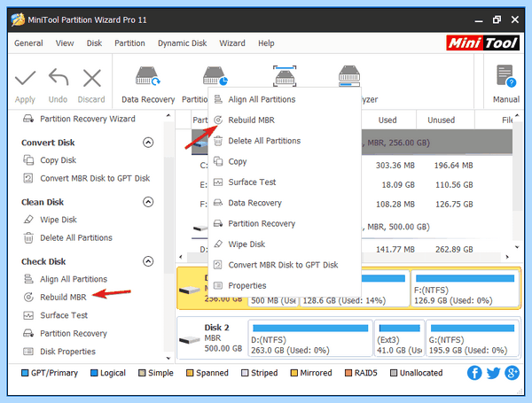The image size is (532, 403).
Task: Select the D:(NTFS) 263.0 GB partition block
Action: (310, 338)
